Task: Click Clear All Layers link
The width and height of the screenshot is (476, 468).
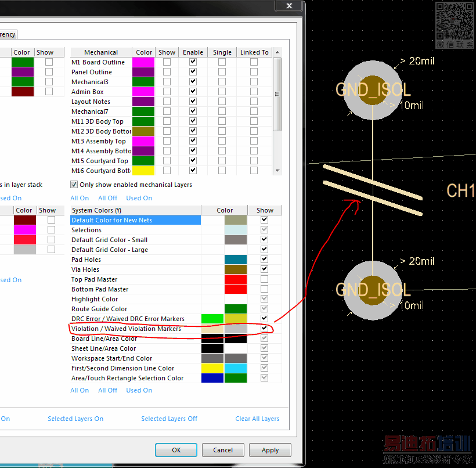Action: [x=257, y=419]
